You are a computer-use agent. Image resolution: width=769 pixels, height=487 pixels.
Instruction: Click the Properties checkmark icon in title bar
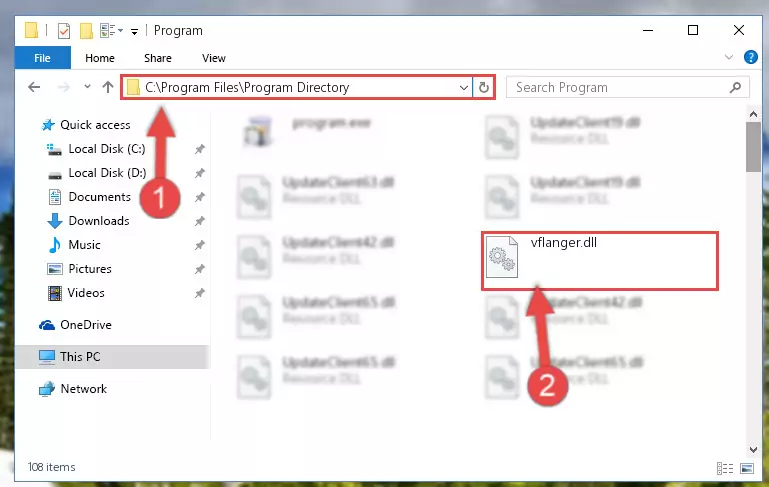pos(64,31)
